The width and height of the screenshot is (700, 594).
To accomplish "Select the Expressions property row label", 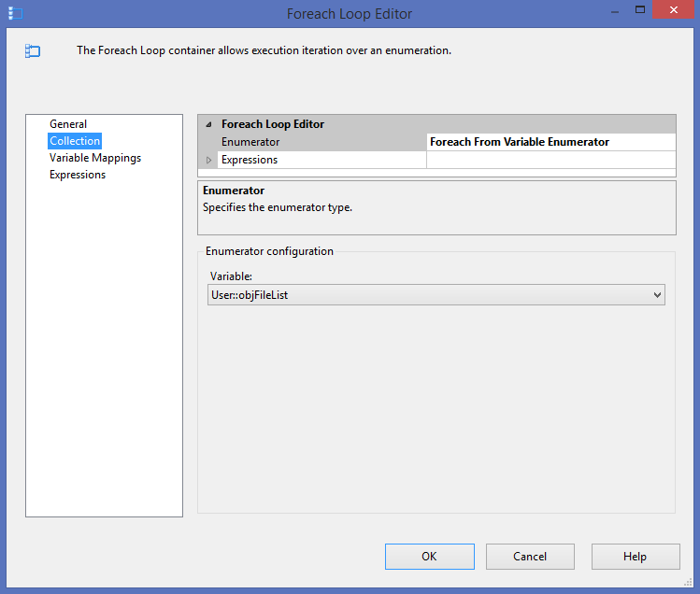I will 250,160.
